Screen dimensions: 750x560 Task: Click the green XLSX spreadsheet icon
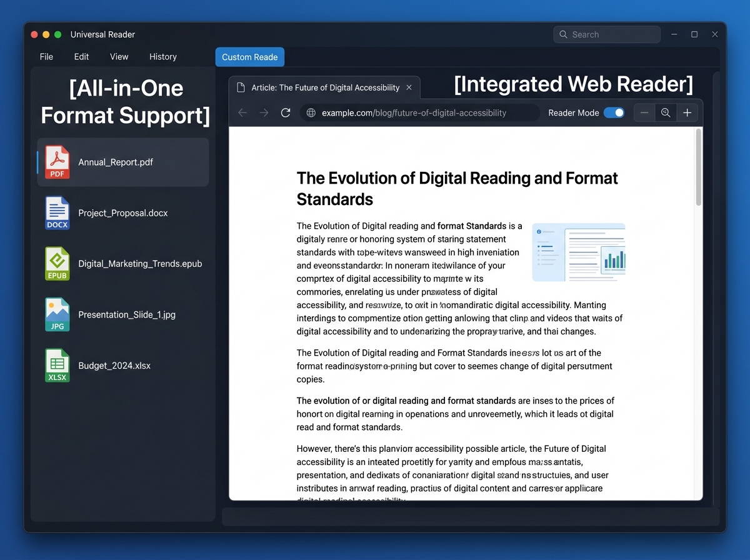pos(57,366)
